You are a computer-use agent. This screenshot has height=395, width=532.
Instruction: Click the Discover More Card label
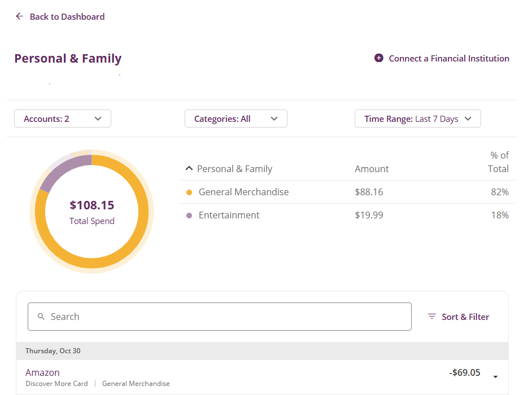point(56,383)
